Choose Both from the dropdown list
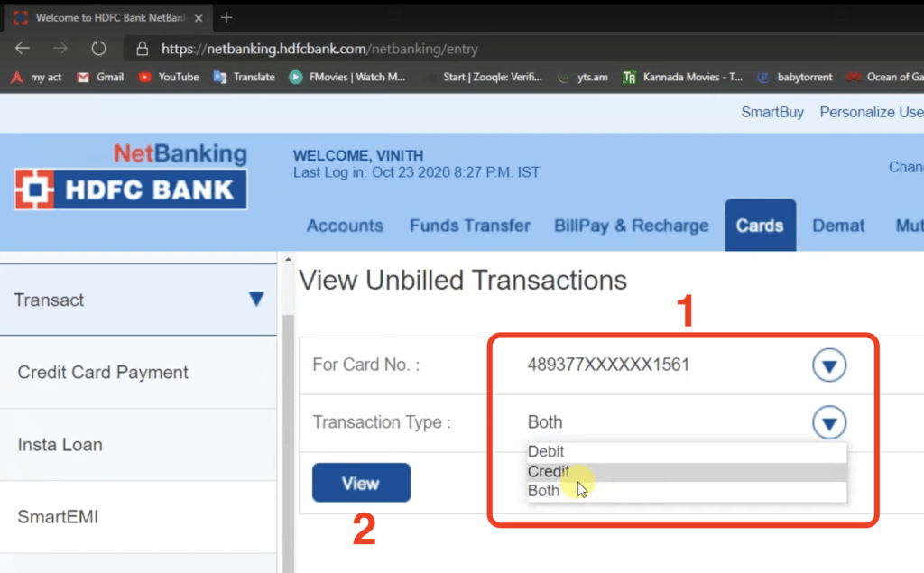The image size is (924, 573). (687, 491)
